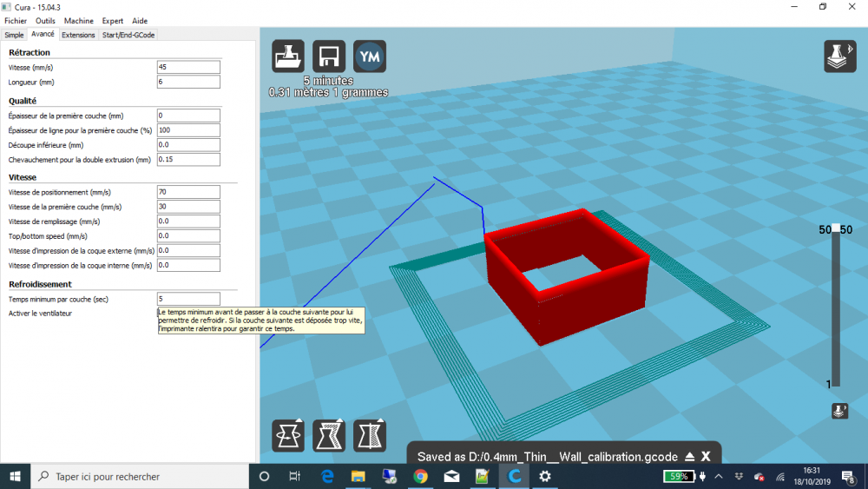Click the small layer view icon below slider

(839, 411)
